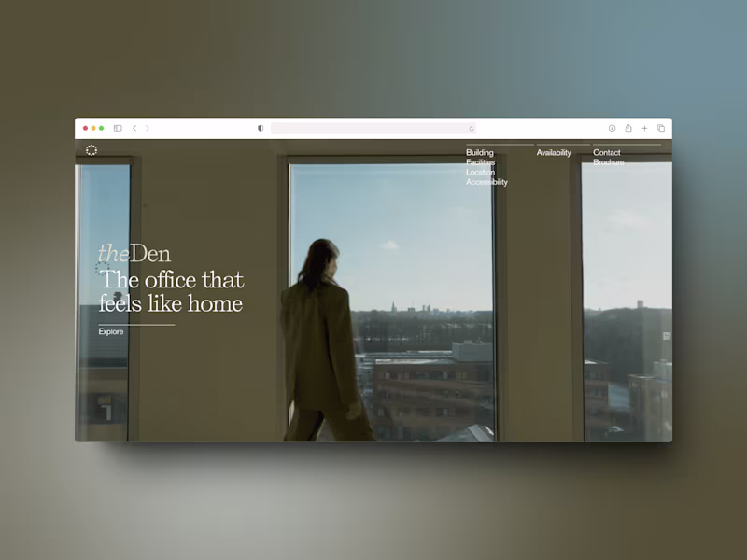747x560 pixels.
Task: Focus the browser address bar
Action: coord(373,128)
